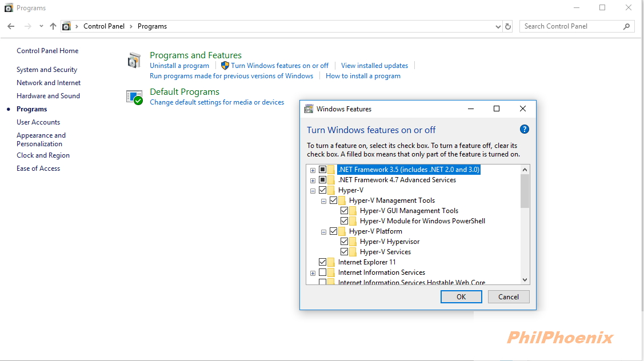644x361 pixels.
Task: Click Cancel in Windows Features dialog
Action: (x=509, y=297)
